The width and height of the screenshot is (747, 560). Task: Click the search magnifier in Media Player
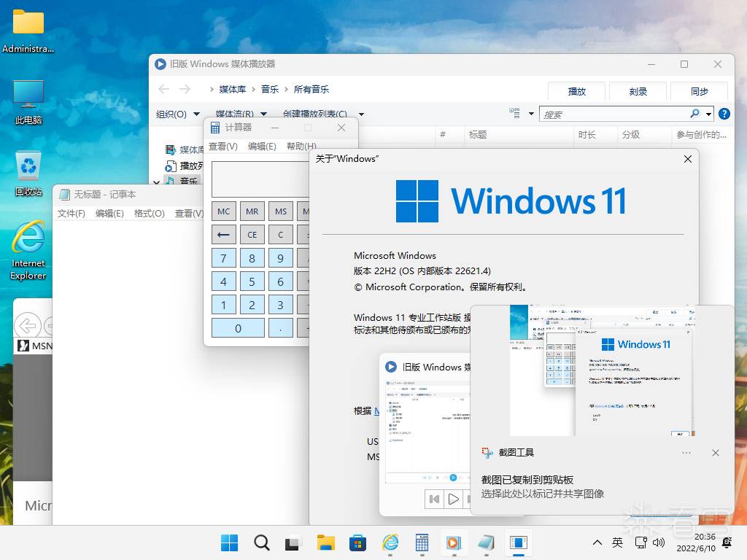(x=695, y=114)
